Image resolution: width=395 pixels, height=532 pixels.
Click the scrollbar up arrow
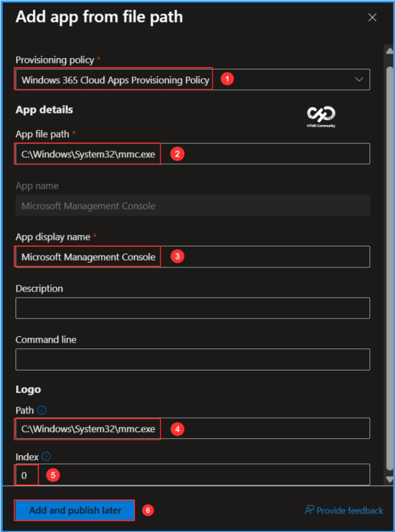pos(390,51)
